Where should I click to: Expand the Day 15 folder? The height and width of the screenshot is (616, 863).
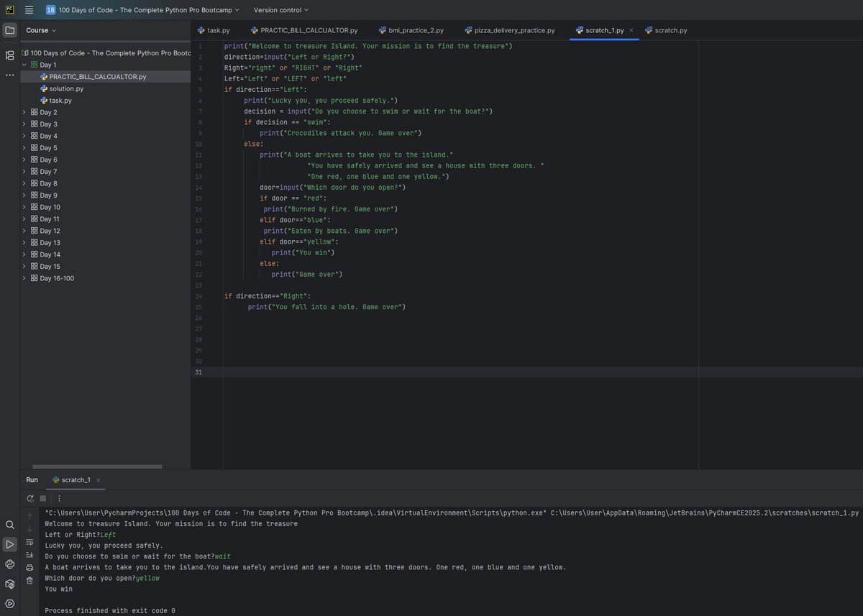point(24,267)
